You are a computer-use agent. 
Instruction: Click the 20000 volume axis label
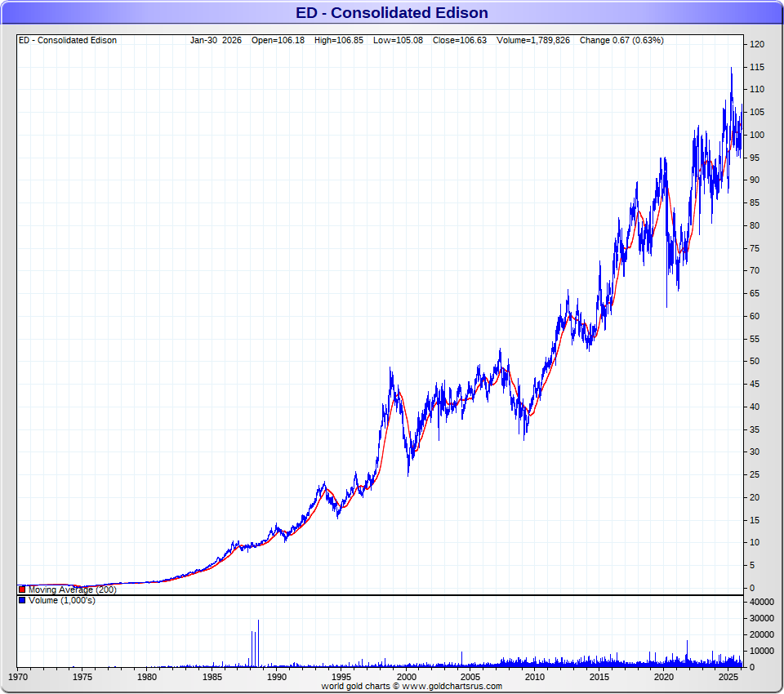coord(762,634)
